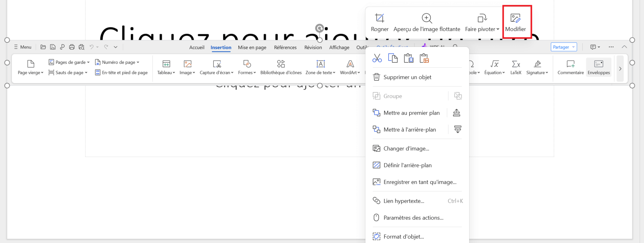Open the Bibliothèque d'icônes
The width and height of the screenshot is (644, 243).
[x=281, y=67]
